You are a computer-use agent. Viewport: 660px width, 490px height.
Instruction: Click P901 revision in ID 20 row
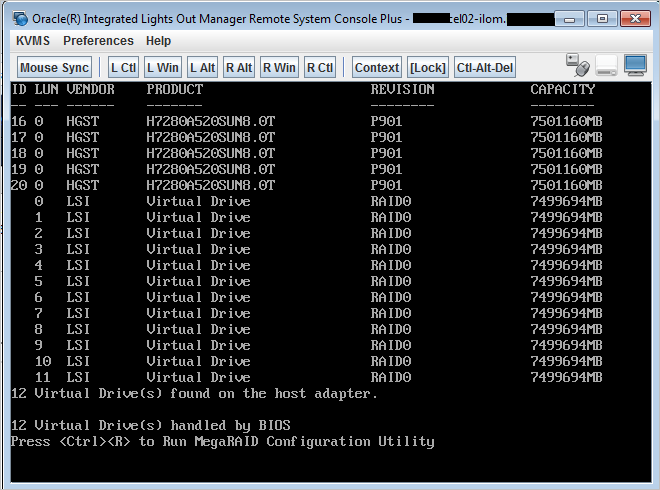(x=386, y=185)
